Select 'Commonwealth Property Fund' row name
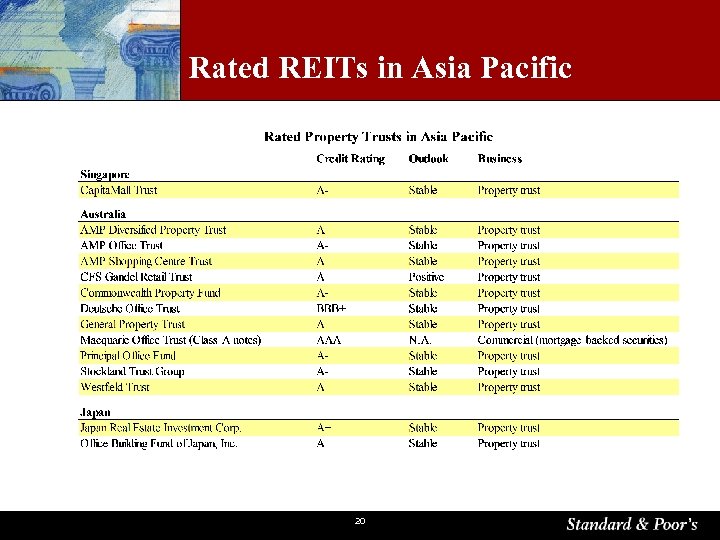The image size is (720, 540). click(x=150, y=293)
